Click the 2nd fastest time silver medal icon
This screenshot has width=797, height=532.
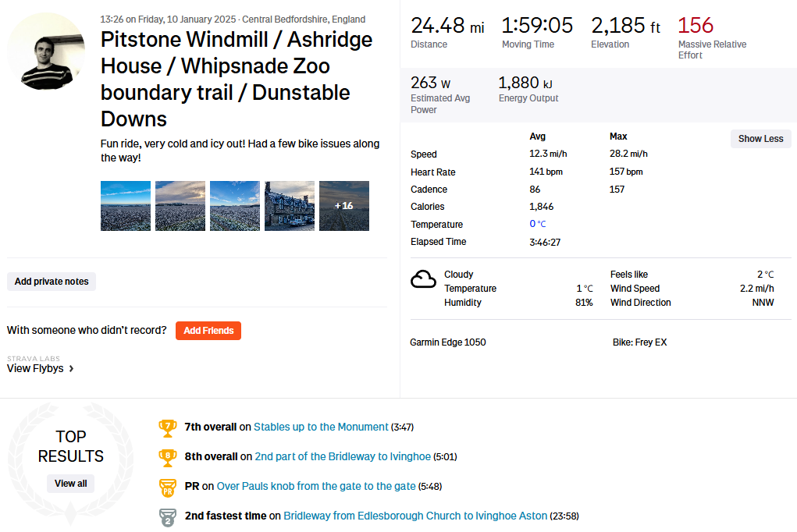[x=167, y=516]
